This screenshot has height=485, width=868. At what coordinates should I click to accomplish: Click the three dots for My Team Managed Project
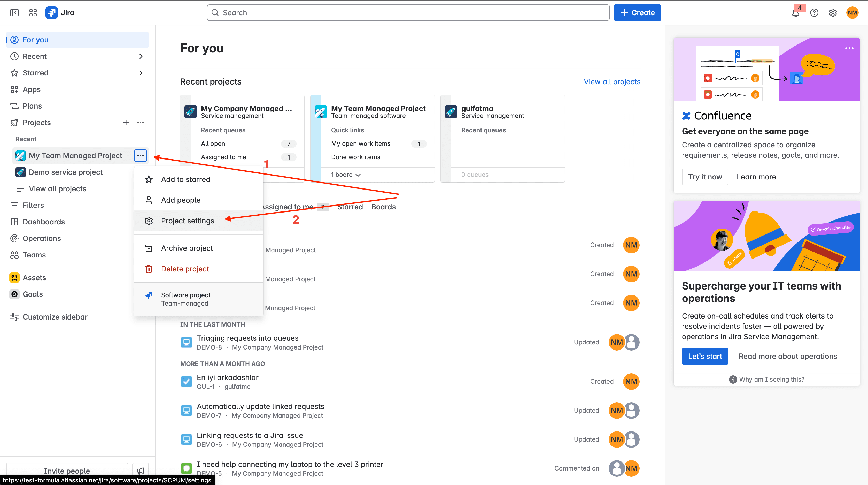tap(141, 155)
